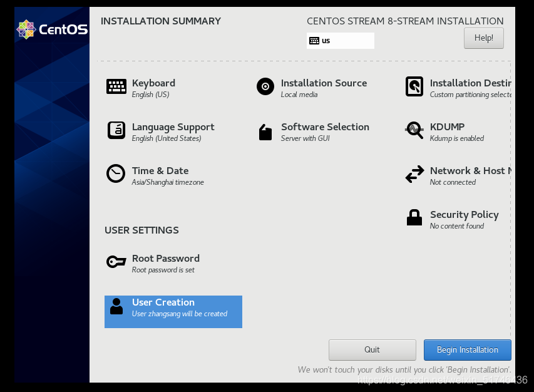
Task: Click the Installation Source disc icon
Action: pyautogui.click(x=265, y=86)
